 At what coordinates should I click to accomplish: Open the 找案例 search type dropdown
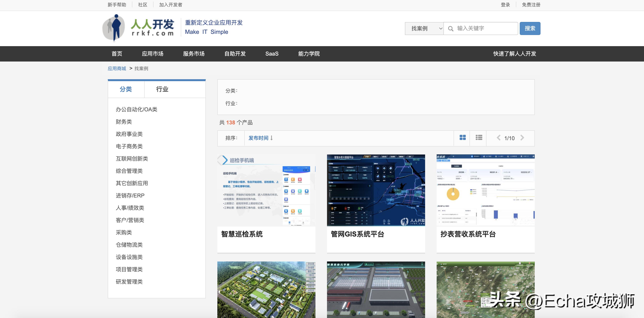coord(424,28)
